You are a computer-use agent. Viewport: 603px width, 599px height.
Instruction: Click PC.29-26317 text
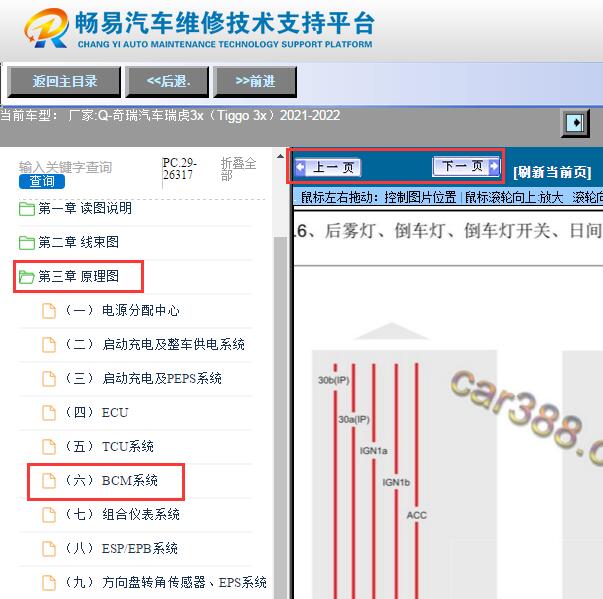click(179, 169)
